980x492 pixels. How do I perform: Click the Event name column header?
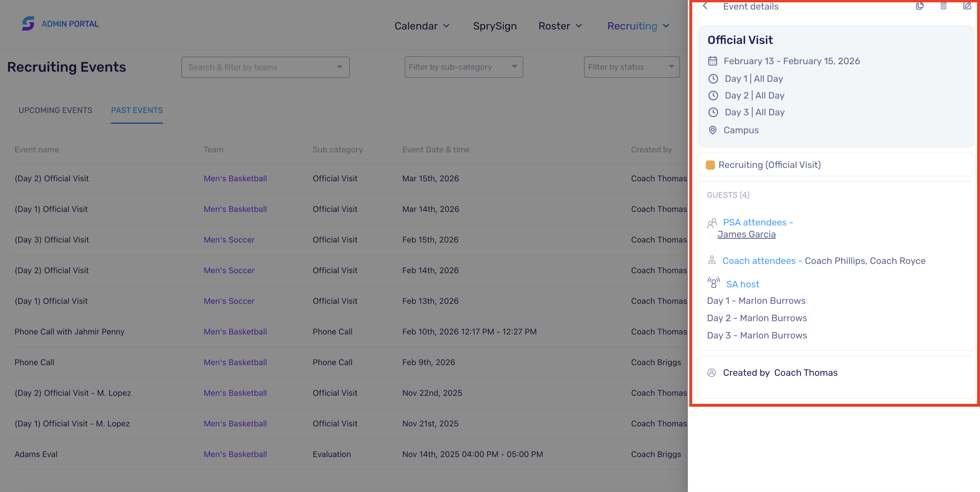[36, 149]
